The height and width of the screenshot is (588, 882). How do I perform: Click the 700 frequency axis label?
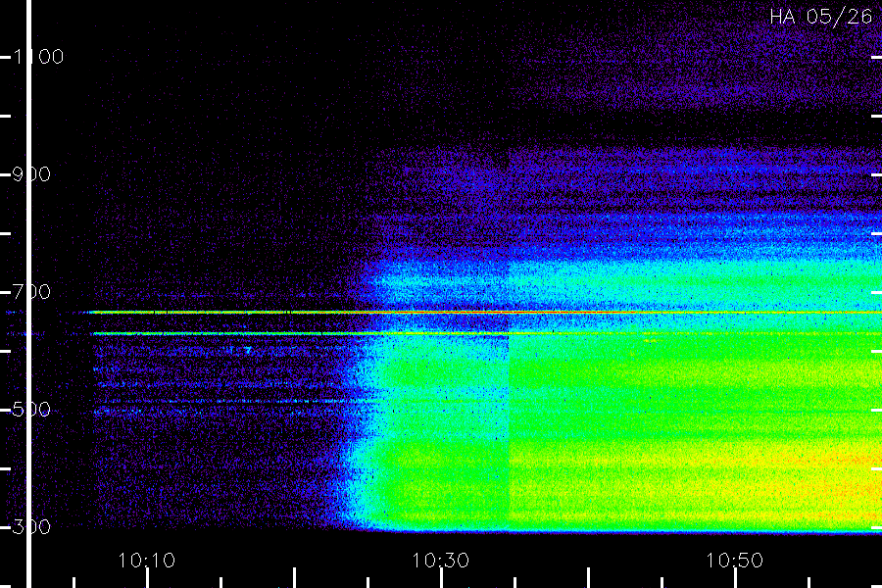(31, 292)
